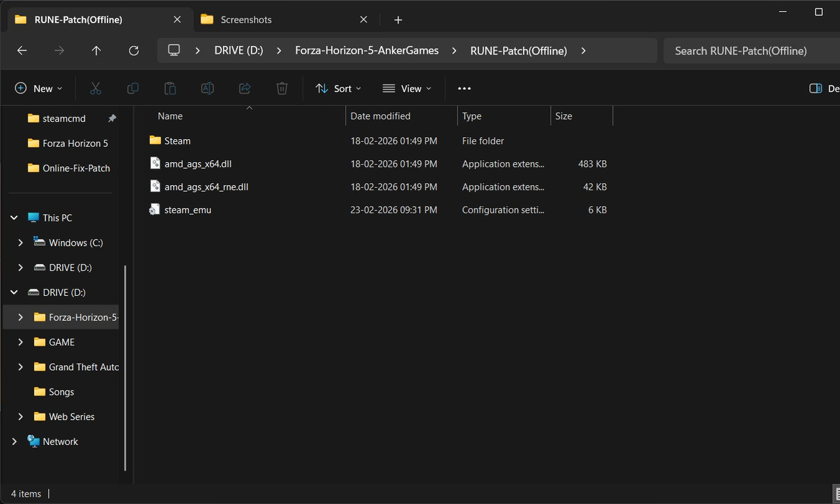
Task: Open the Online-Fix-Patch sidebar folder
Action: (69, 168)
